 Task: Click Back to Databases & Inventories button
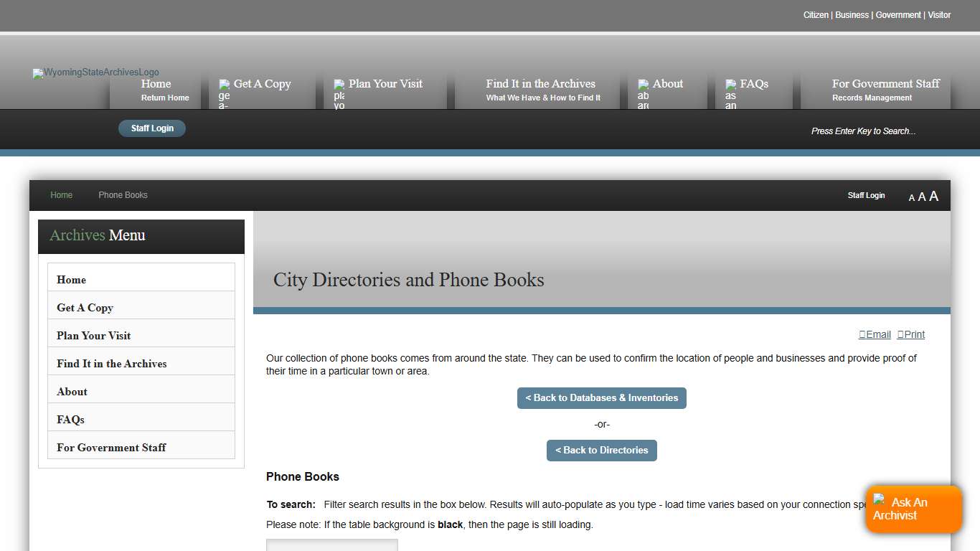pyautogui.click(x=601, y=398)
